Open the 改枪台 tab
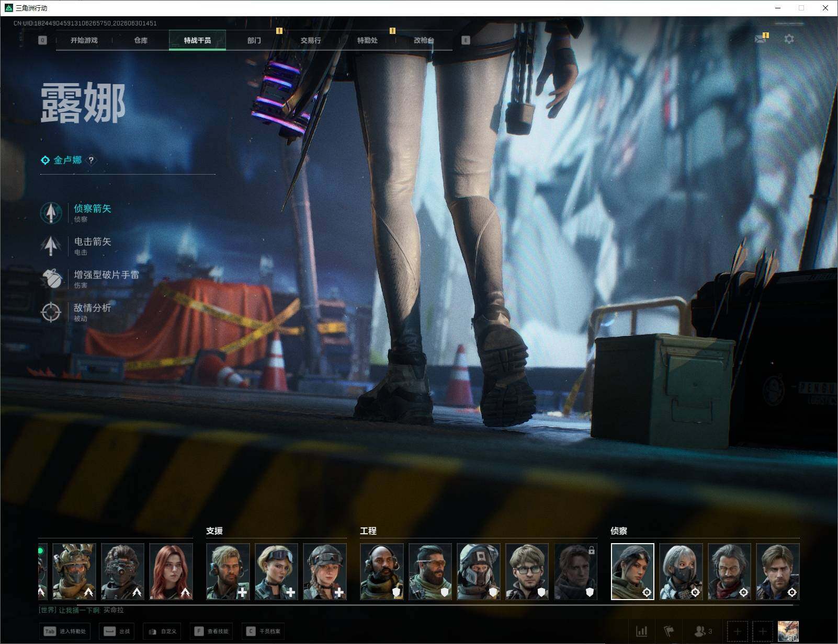Viewport: 838px width, 644px height. click(424, 40)
